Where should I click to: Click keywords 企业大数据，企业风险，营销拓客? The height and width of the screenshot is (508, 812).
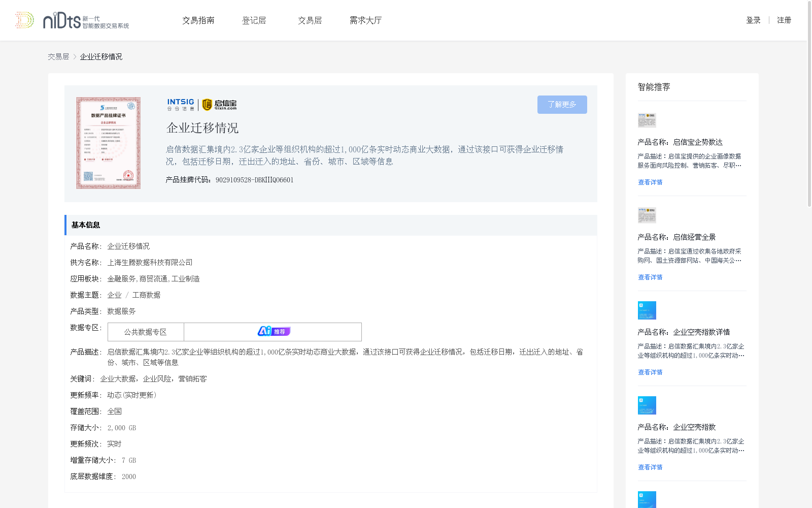click(153, 379)
